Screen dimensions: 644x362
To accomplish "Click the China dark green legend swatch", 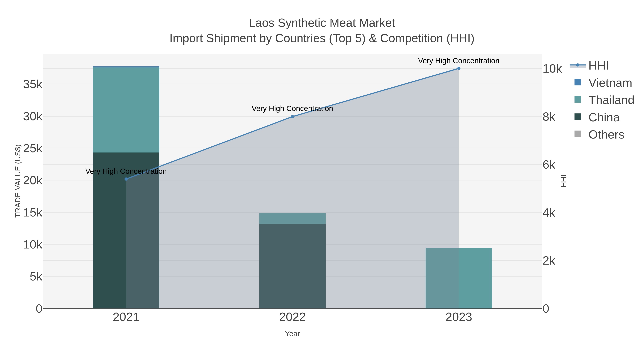I will (578, 117).
